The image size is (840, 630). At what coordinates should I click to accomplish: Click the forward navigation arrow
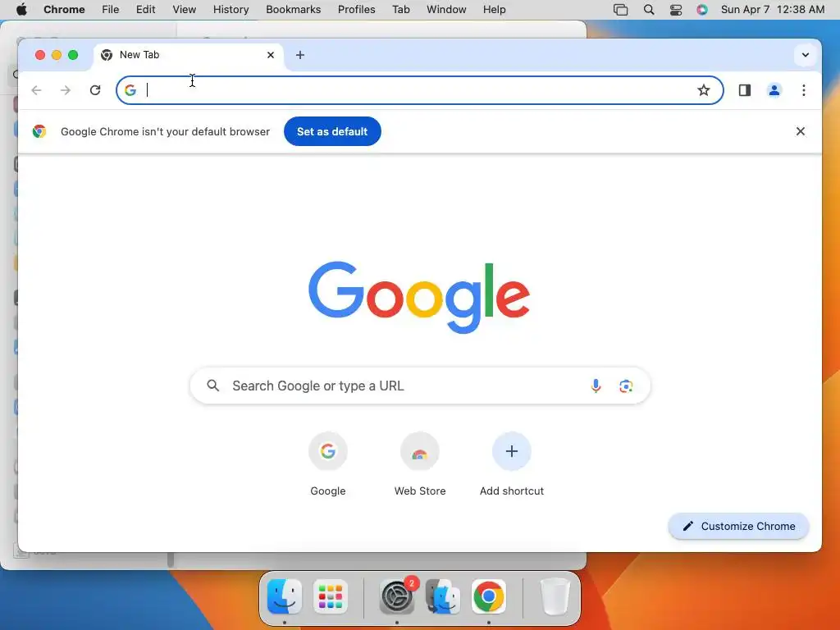point(66,90)
